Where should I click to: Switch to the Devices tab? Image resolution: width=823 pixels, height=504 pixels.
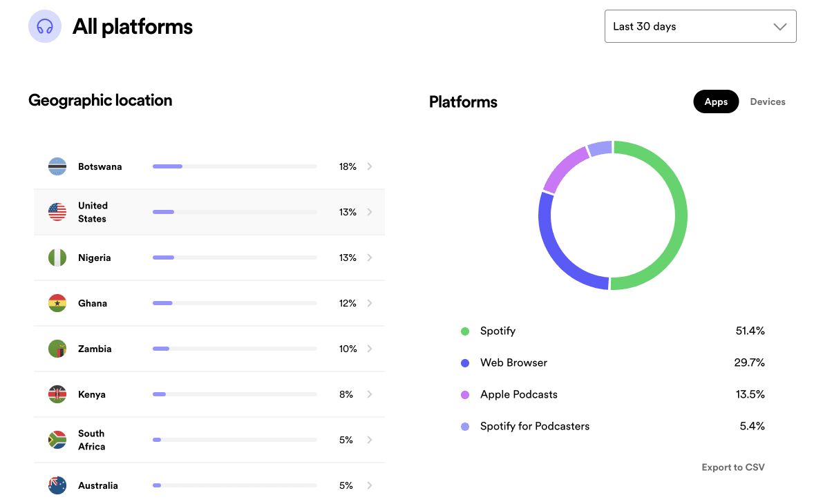coord(767,101)
